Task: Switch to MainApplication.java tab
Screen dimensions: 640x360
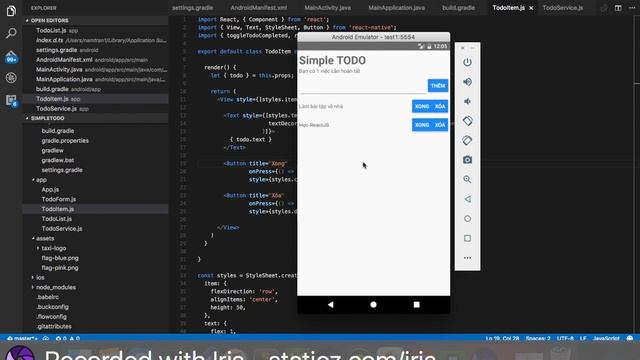Action: (x=397, y=8)
